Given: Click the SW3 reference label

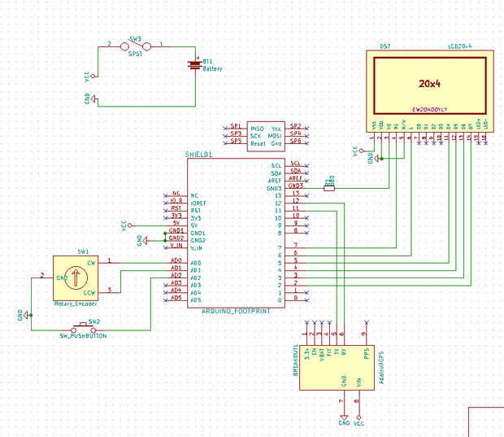Looking at the screenshot, I should 135,39.
